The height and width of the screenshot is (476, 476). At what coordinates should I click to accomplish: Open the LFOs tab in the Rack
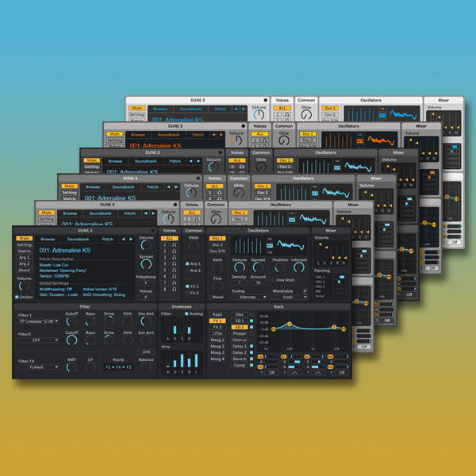coord(217,333)
